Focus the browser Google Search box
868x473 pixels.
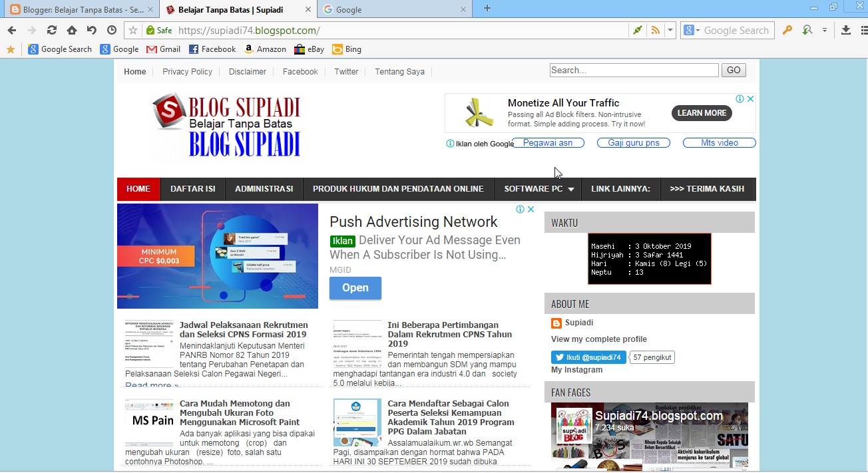[737, 30]
